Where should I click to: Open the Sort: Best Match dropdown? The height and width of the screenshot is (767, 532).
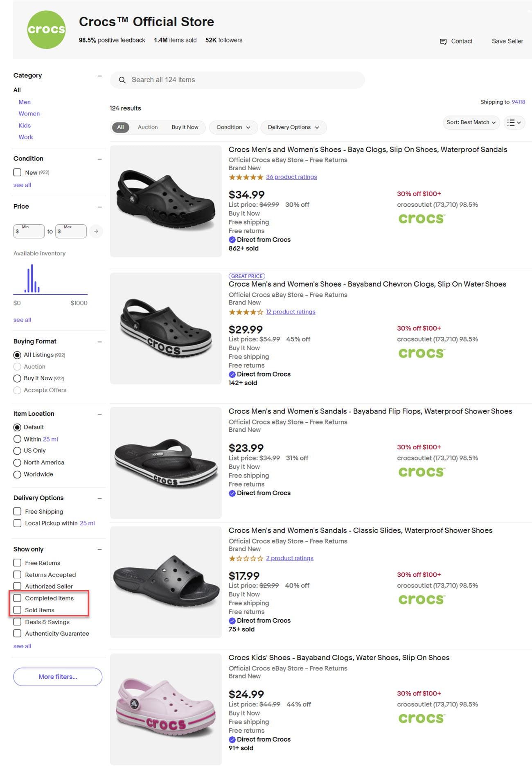point(471,122)
